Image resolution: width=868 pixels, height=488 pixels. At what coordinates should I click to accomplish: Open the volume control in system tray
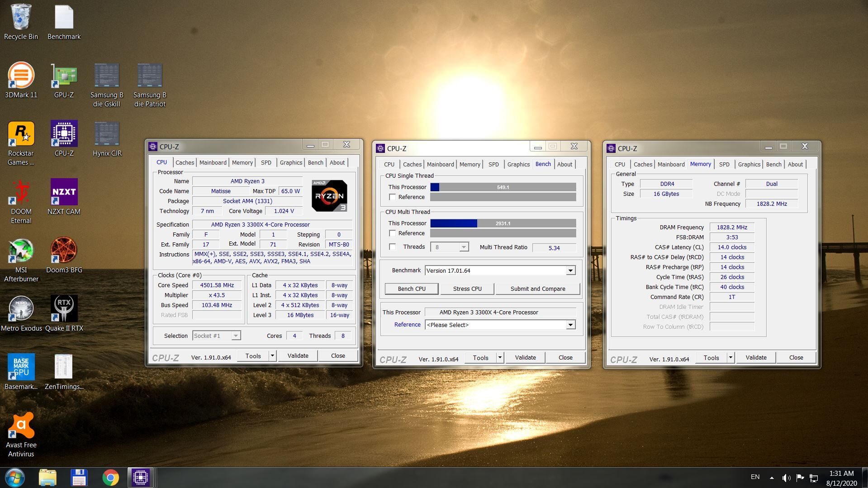pyautogui.click(x=786, y=478)
